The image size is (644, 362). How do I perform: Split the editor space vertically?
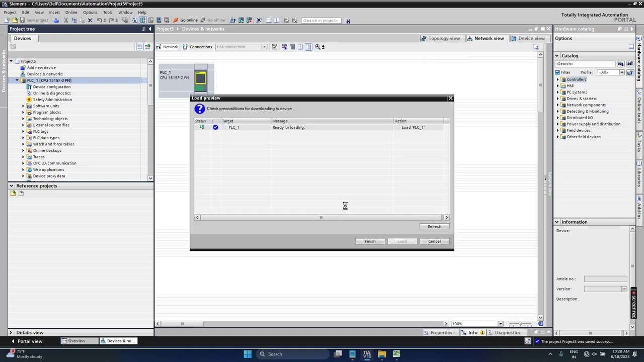(277, 20)
